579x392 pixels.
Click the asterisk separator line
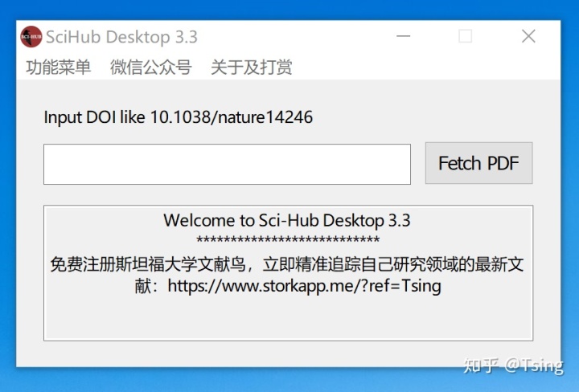pos(288,239)
